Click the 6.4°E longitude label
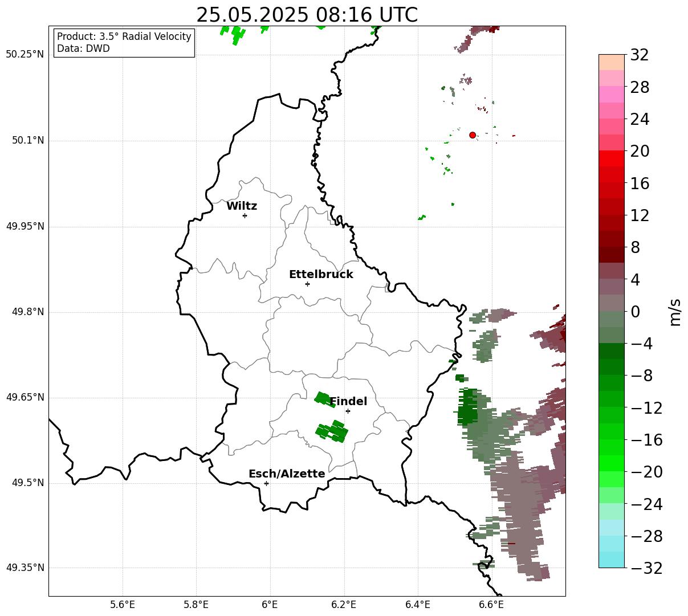This screenshot has height=616, width=688. 417,605
